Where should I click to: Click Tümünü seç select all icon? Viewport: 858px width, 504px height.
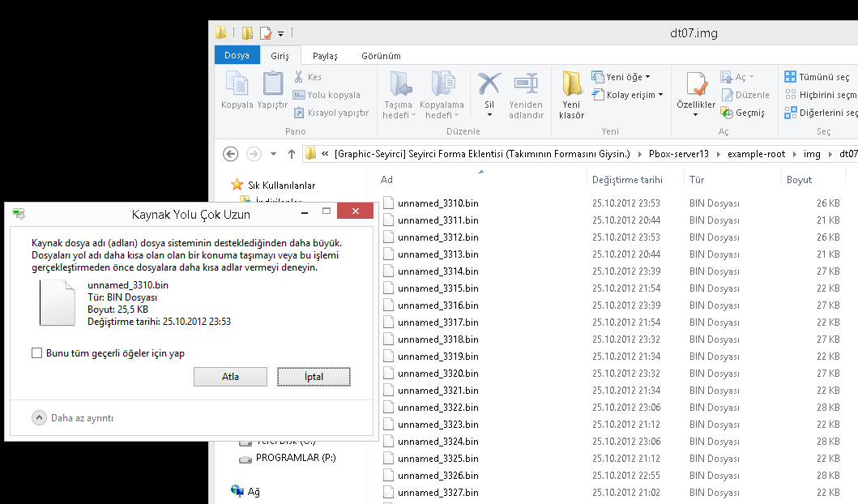tap(790, 77)
